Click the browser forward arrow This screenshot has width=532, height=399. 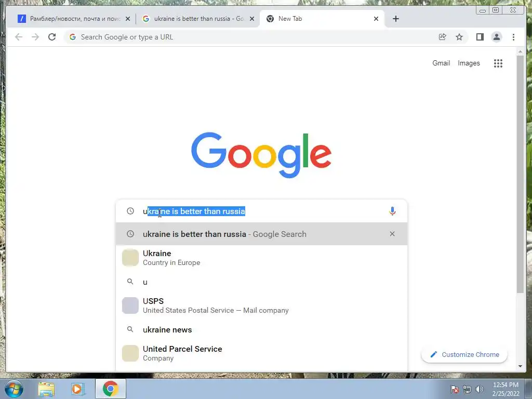pos(35,37)
